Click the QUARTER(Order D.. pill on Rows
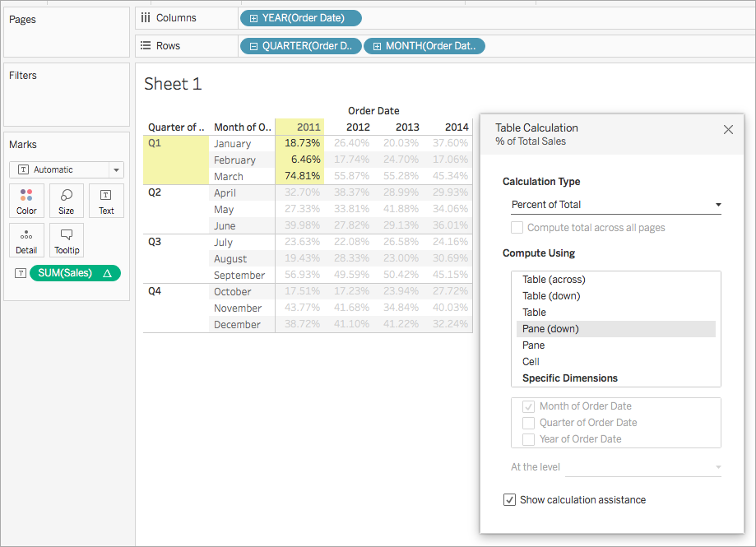 click(301, 46)
